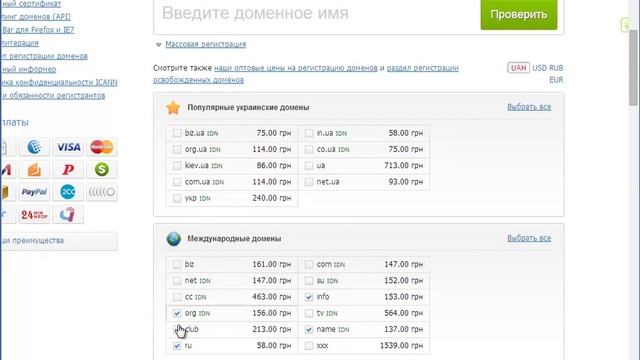Open the освобожденных доменов link

[198, 80]
